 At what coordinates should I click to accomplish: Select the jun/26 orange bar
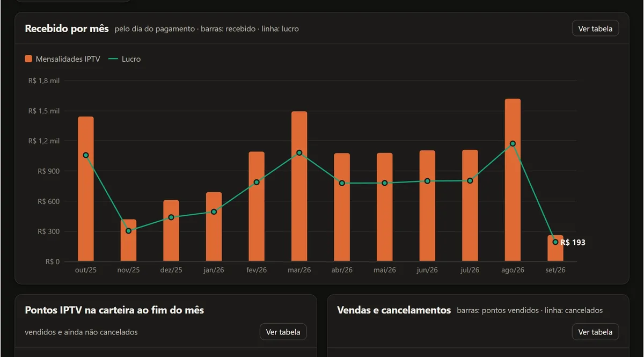coord(427,206)
